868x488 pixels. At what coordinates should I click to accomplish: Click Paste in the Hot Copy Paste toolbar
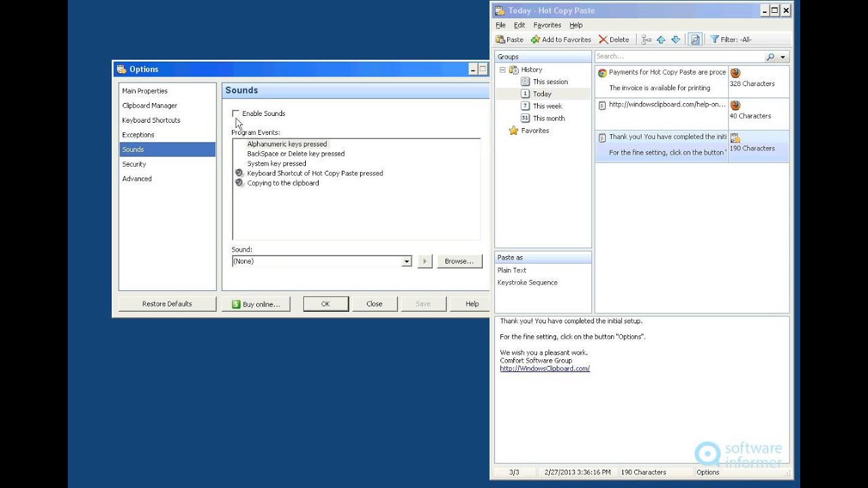point(510,39)
